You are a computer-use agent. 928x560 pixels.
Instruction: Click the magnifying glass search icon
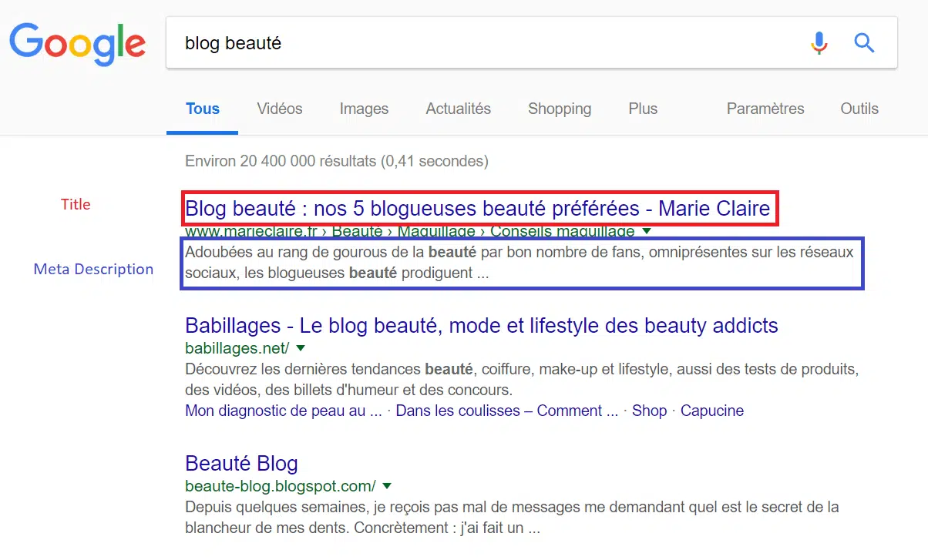click(864, 43)
